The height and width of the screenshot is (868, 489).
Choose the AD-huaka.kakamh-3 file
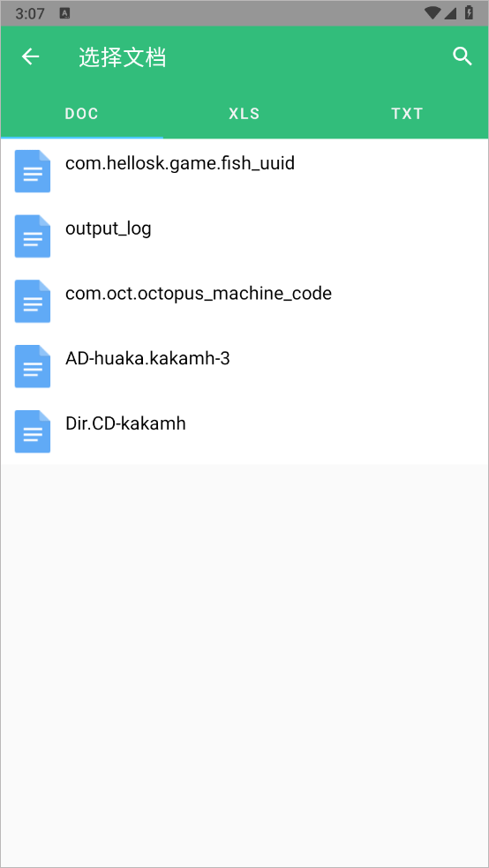tap(147, 359)
